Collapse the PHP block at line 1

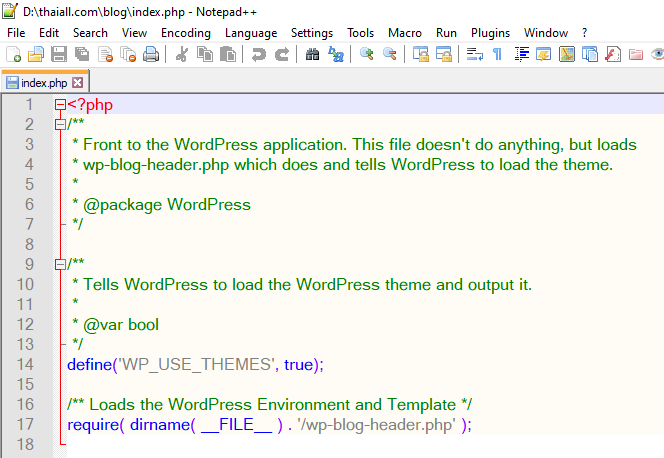61,104
